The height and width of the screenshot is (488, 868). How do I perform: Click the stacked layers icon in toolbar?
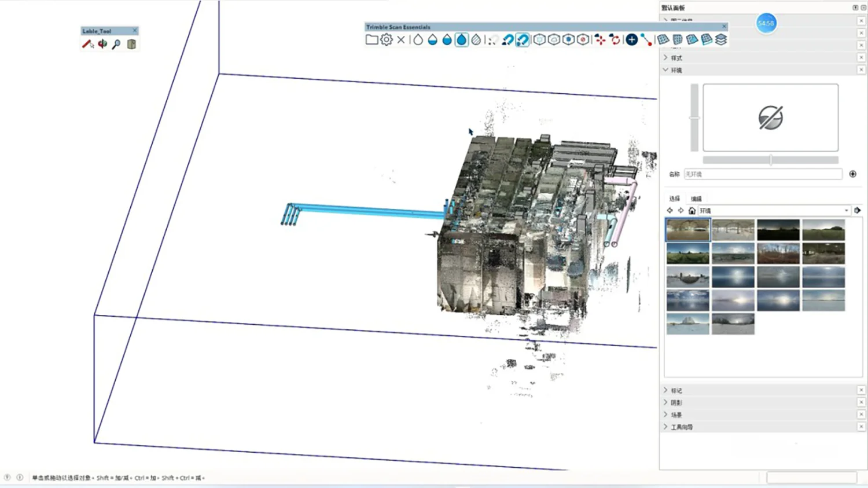tap(721, 39)
